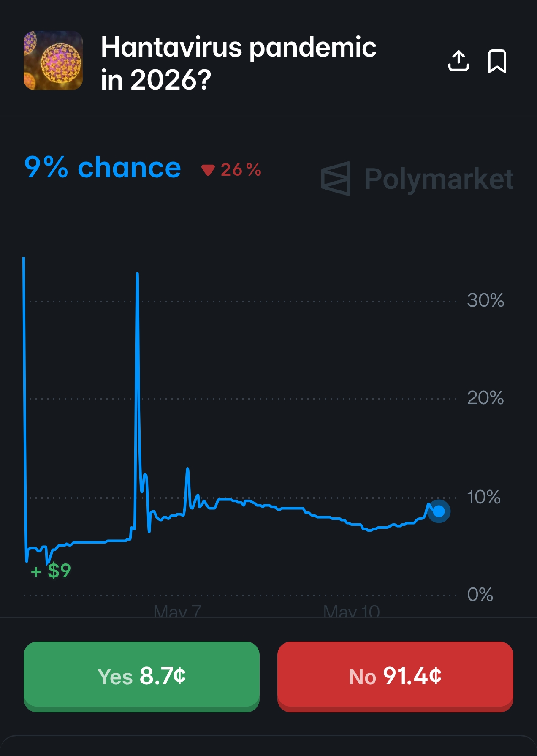This screenshot has height=756, width=537.
Task: Tap the Hantavirus pandemic in 2026 title
Action: (239, 63)
